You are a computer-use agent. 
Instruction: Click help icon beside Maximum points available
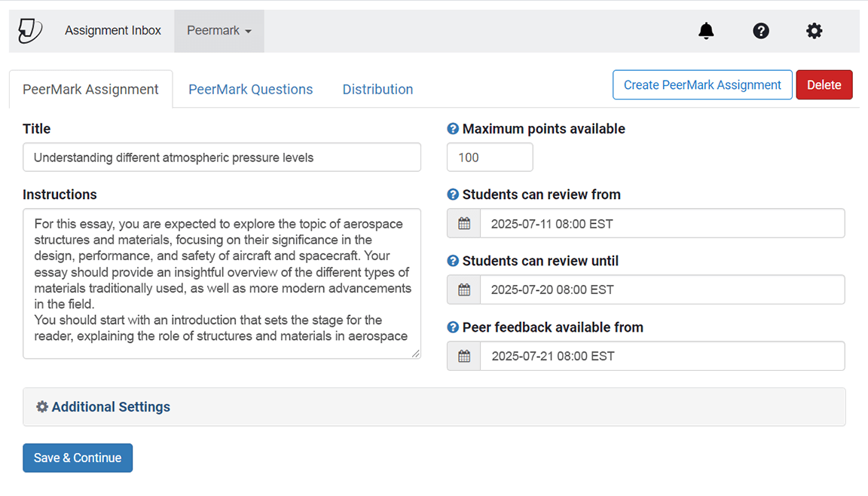[x=453, y=129]
